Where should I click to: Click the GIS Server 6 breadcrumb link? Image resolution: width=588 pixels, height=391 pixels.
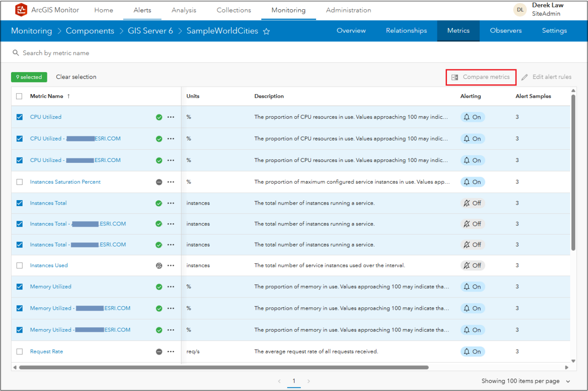(x=150, y=31)
